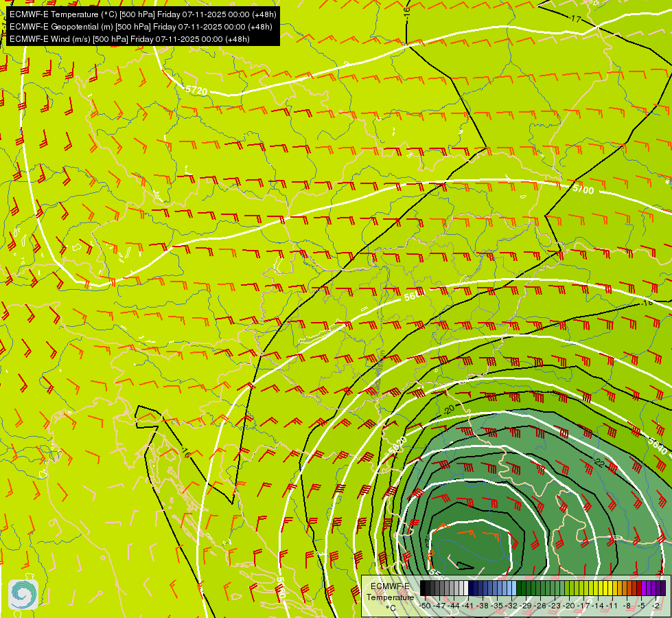This screenshot has height=618, width=672.
Task: Select the ECMWF-E Wind 500 hPa title line
Action: pyautogui.click(x=130, y=39)
